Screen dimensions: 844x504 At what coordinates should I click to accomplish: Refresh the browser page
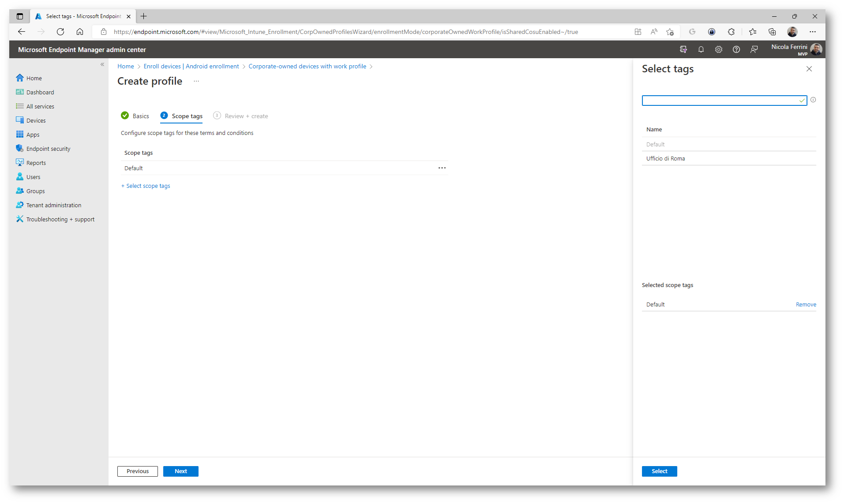60,32
